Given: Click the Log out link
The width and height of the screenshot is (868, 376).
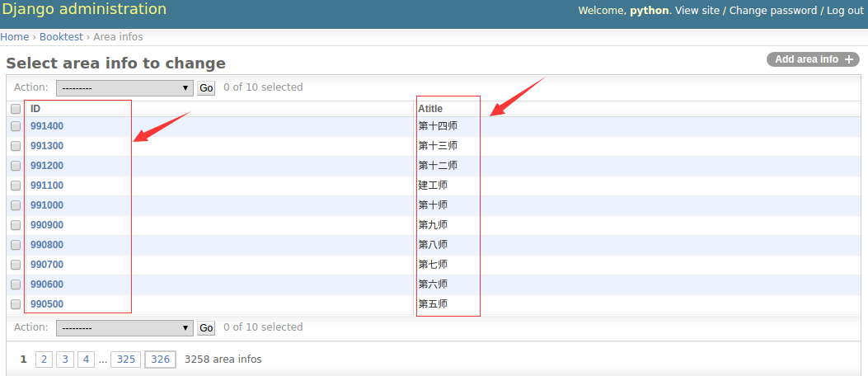Looking at the screenshot, I should pyautogui.click(x=845, y=10).
